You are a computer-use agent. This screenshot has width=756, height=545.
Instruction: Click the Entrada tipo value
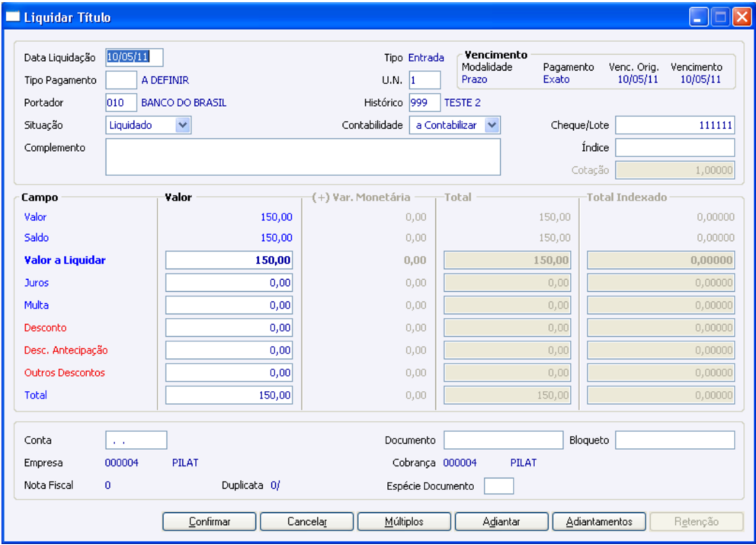coord(426,57)
